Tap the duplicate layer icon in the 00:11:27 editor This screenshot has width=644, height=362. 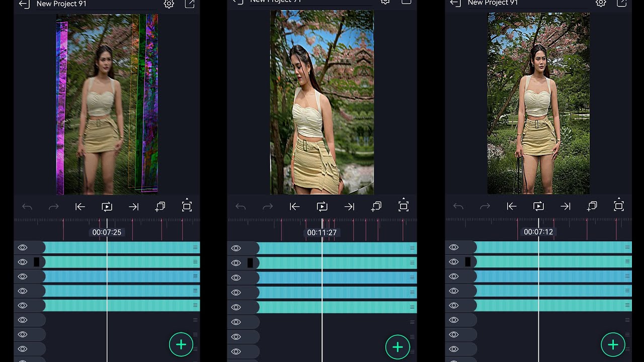(x=376, y=207)
